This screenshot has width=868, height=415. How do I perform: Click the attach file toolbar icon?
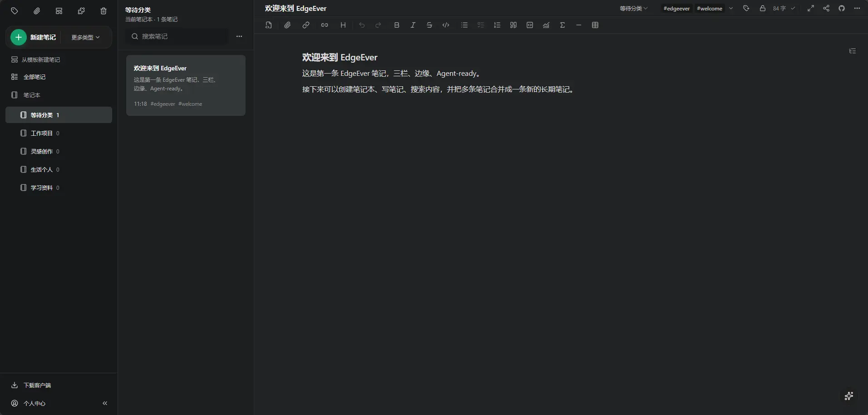pyautogui.click(x=287, y=25)
